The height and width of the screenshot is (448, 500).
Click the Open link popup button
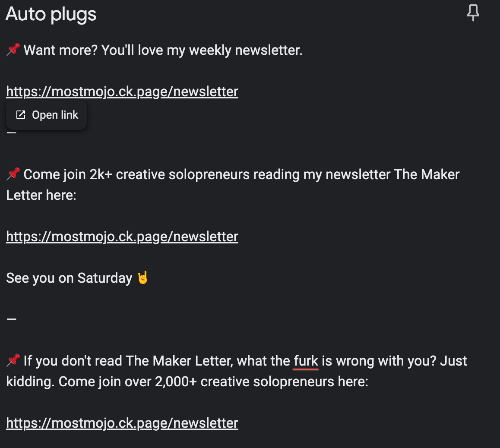point(47,115)
